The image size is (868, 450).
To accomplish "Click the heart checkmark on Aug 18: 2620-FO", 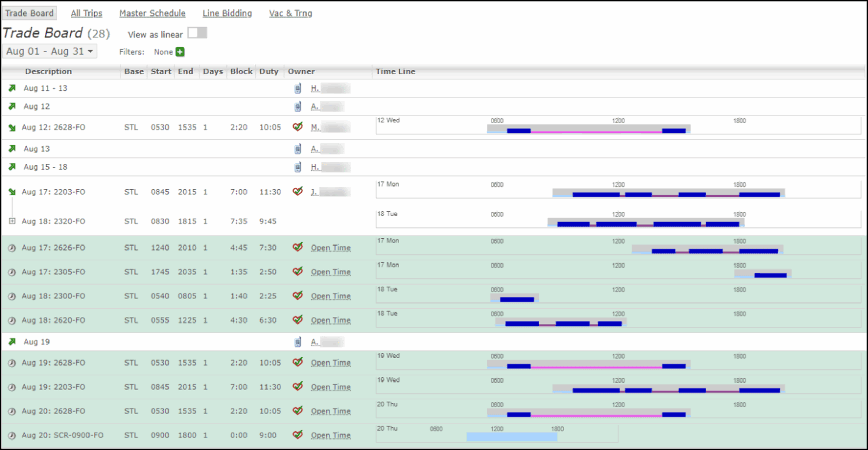I will [x=298, y=320].
